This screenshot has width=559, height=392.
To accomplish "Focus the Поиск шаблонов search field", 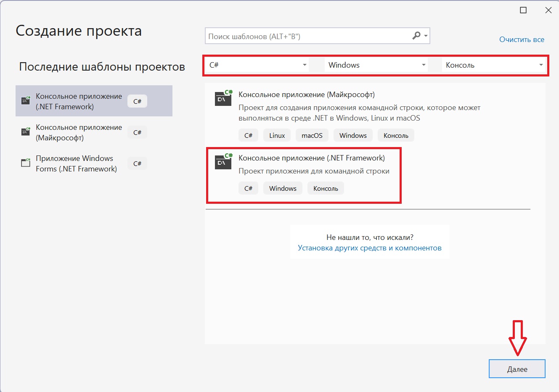I will pyautogui.click(x=307, y=36).
